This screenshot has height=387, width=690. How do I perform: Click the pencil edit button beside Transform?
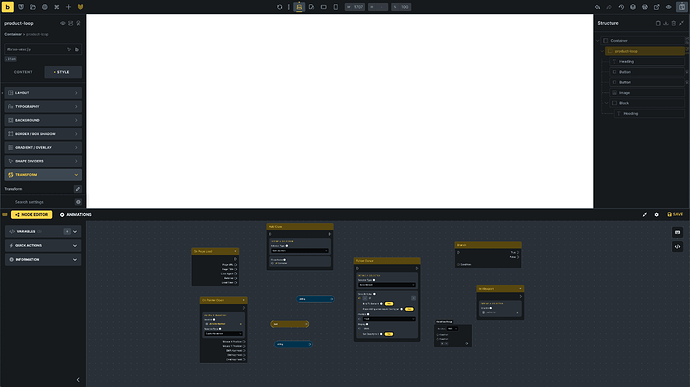78,189
